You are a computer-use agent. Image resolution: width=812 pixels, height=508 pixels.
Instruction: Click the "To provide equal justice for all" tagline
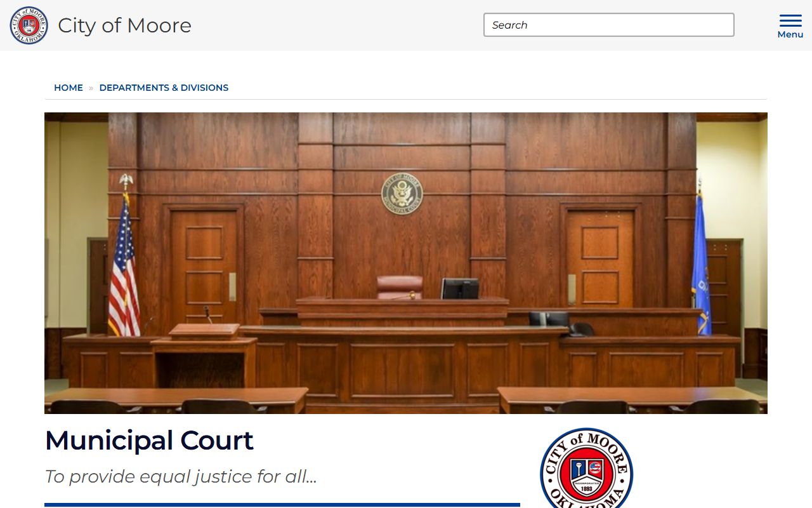[x=181, y=476]
